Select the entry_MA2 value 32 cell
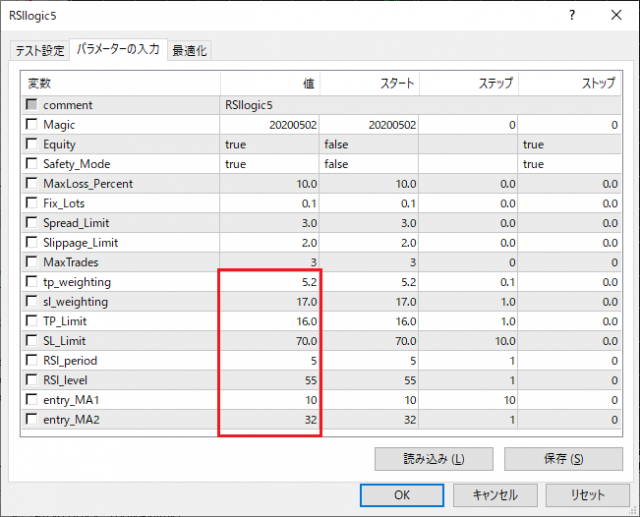The height and width of the screenshot is (517, 640). (269, 419)
